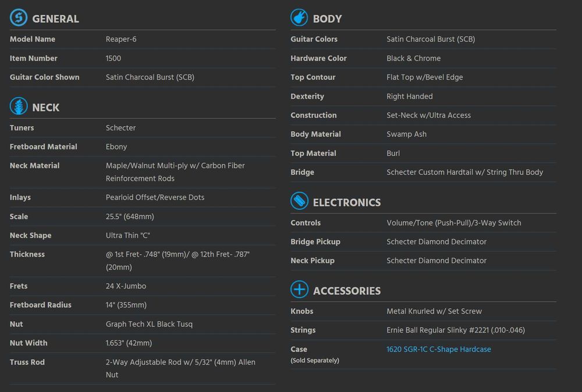Viewport: 582px width, 392px height.
Task: Click the Volume/Tone (Push-Pull)/3-Way Switch controls text
Action: click(x=453, y=223)
